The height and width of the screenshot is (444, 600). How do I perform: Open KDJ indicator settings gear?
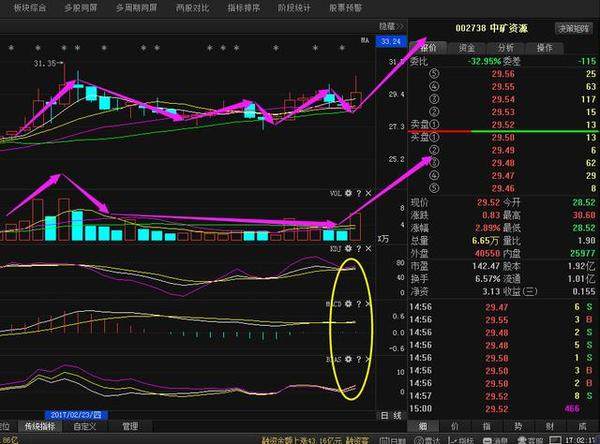coord(348,246)
